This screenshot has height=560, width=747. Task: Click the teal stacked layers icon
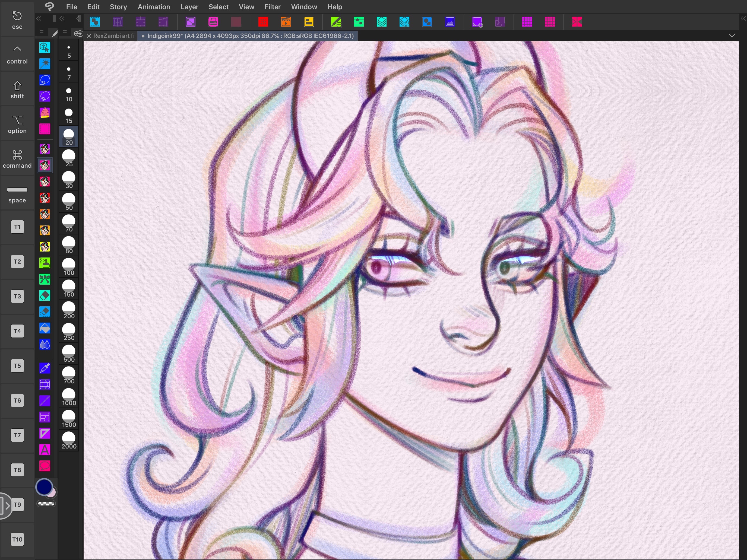pos(382,22)
